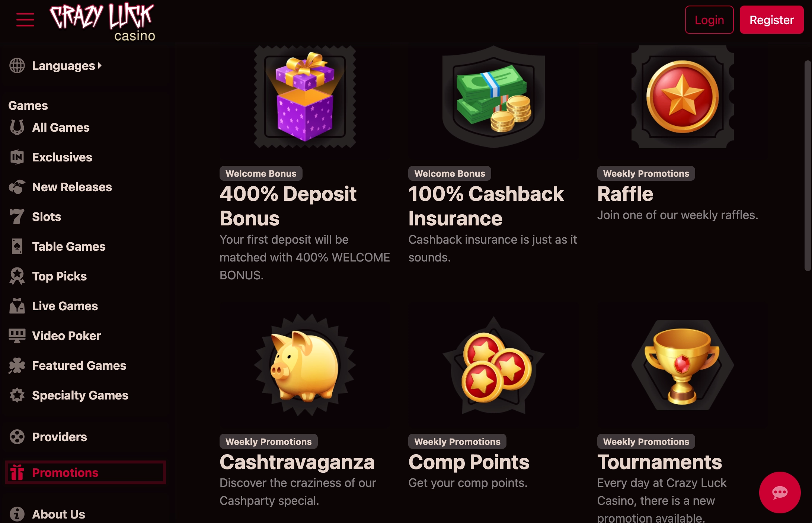Image resolution: width=812 pixels, height=523 pixels.
Task: Expand the Languages arrow
Action: (100, 66)
